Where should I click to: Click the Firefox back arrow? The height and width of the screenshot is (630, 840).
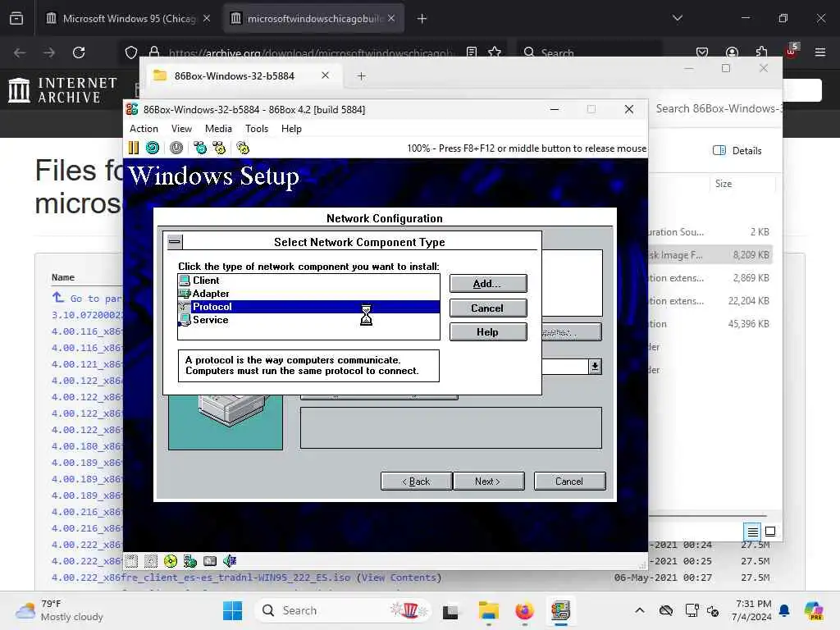pyautogui.click(x=20, y=52)
